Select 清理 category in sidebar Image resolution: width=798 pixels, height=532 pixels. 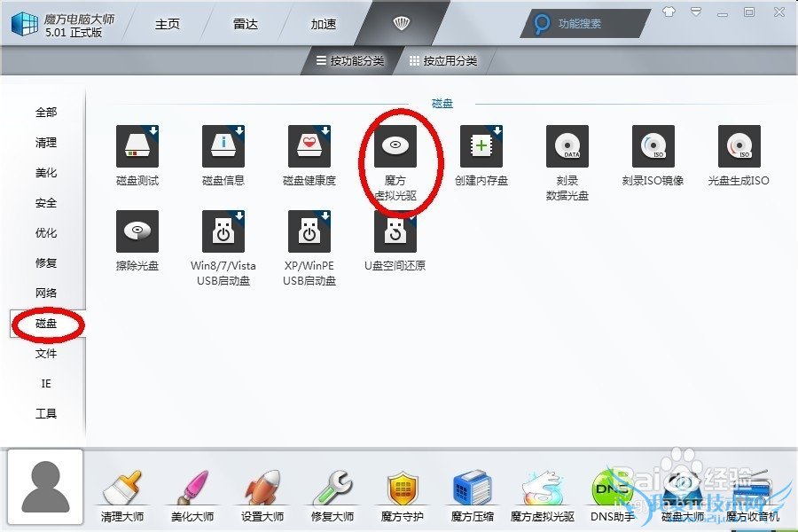(x=46, y=143)
